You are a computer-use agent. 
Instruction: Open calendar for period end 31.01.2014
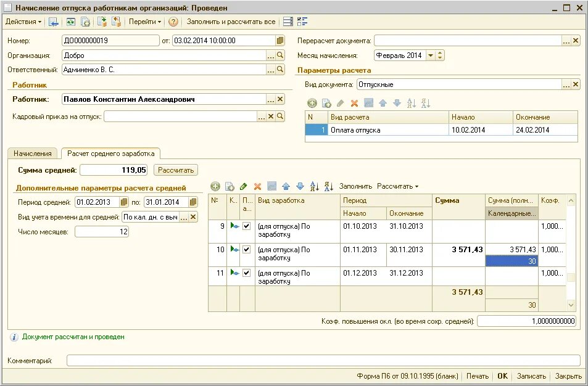tap(193, 202)
